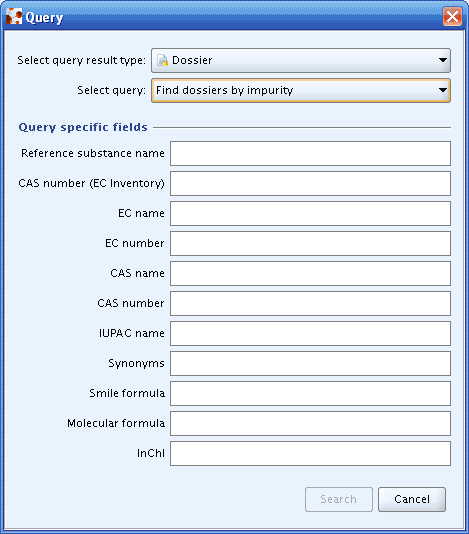Screen dimensions: 469x534
Task: Click into CAS number (EC Inventory) field
Action: click(310, 184)
